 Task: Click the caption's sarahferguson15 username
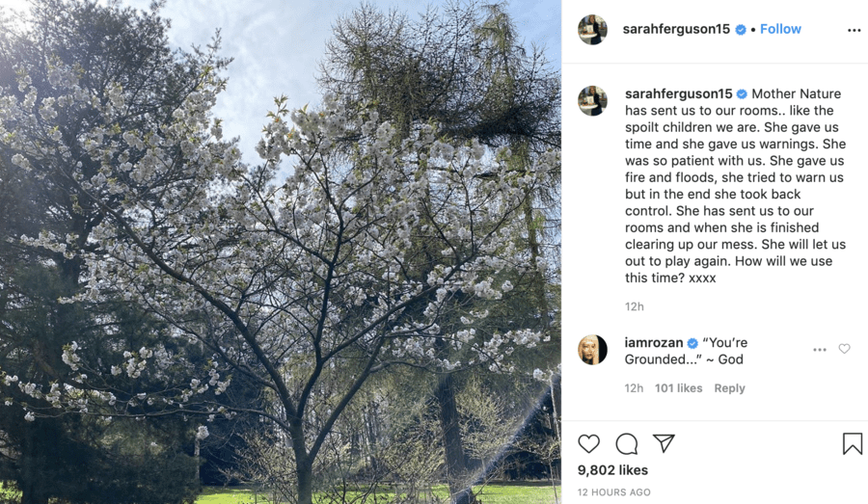tap(679, 93)
